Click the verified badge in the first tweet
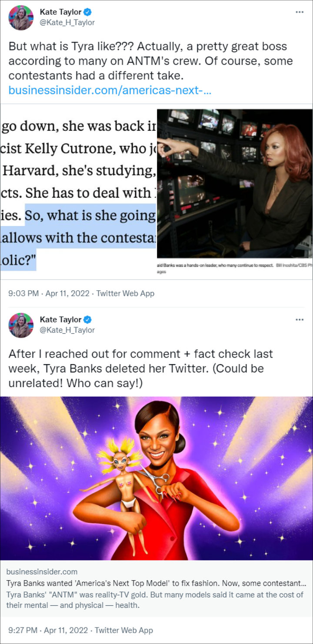 click(x=87, y=12)
